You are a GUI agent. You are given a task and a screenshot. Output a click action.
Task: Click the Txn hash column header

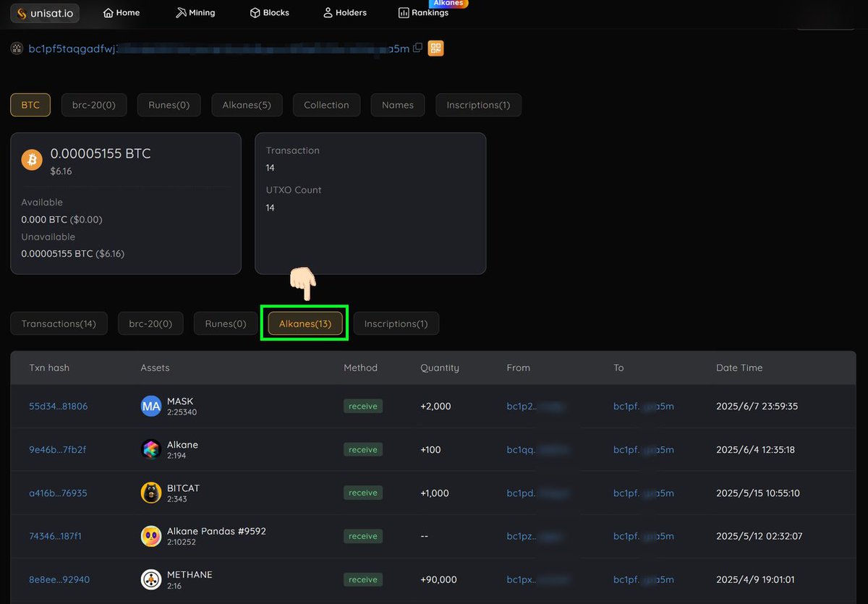[49, 367]
